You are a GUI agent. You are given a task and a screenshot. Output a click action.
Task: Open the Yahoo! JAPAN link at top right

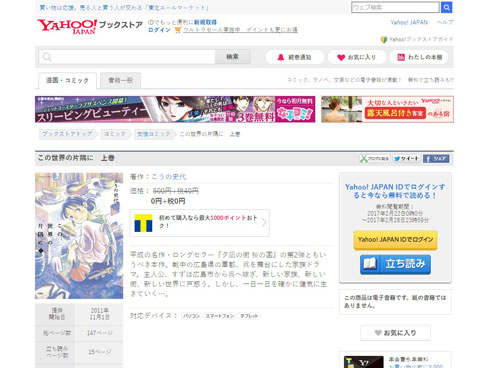pos(409,22)
